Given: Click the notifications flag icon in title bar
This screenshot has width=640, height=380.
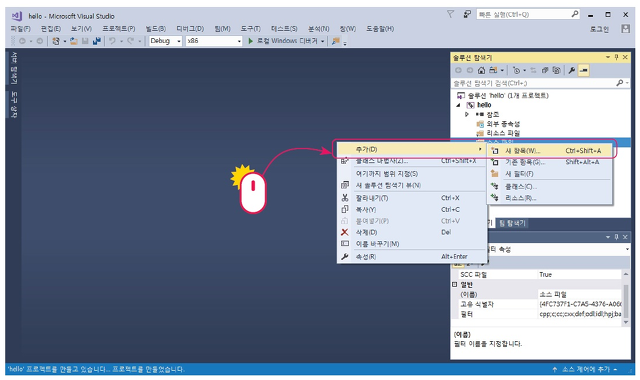Looking at the screenshot, I should click(450, 14).
